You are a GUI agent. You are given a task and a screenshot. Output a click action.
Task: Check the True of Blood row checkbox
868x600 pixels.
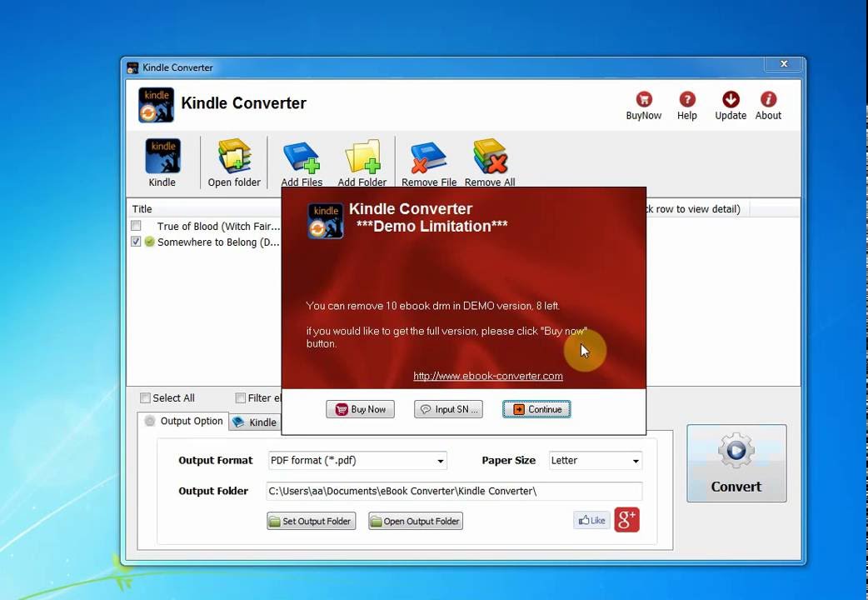136,226
